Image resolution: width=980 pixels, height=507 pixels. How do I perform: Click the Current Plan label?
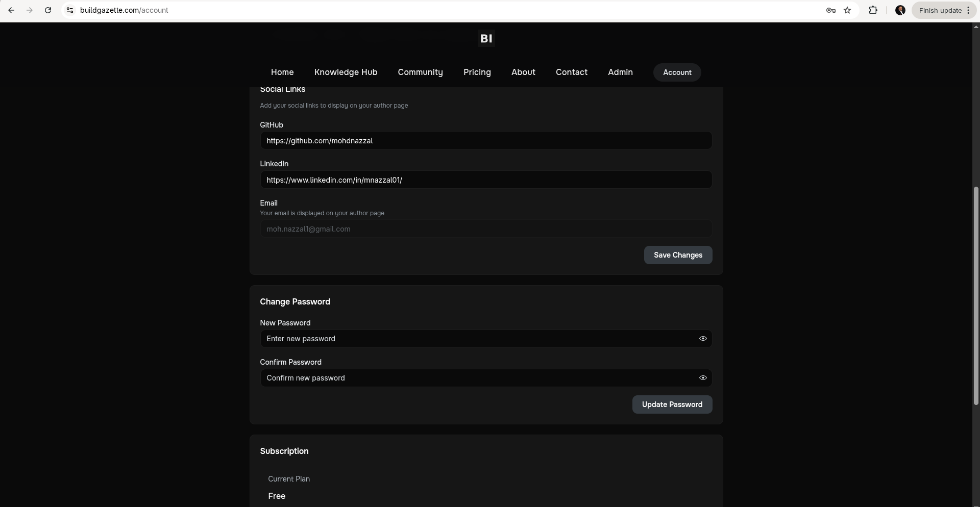pyautogui.click(x=289, y=479)
